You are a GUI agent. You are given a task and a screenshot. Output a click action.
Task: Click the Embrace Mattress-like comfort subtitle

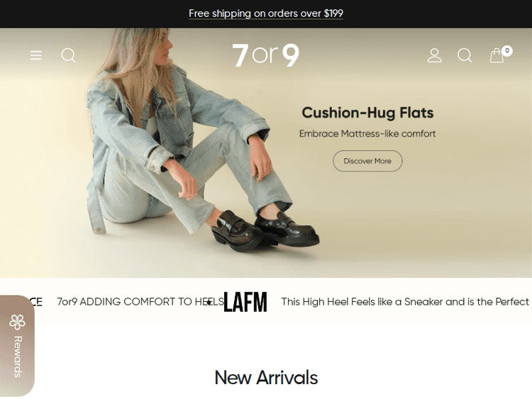tap(367, 133)
